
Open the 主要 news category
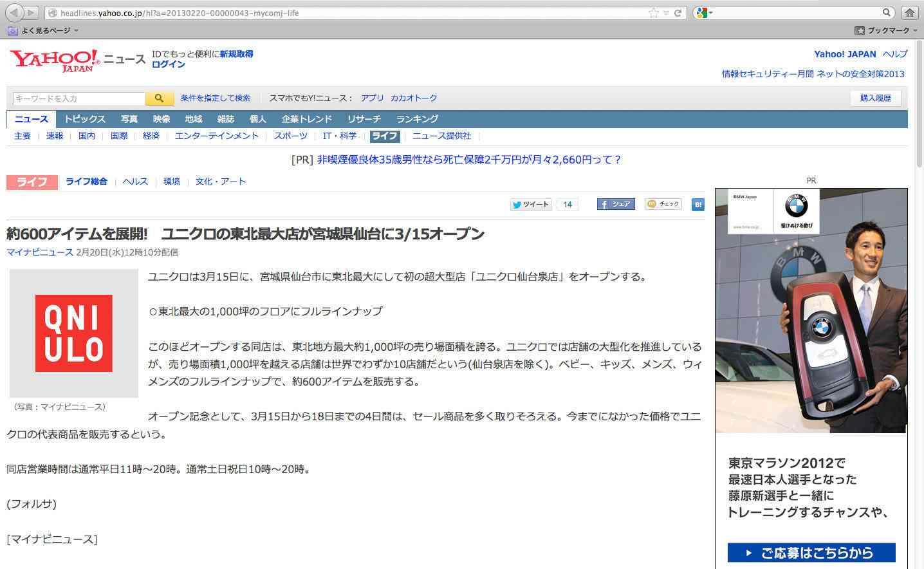[23, 136]
